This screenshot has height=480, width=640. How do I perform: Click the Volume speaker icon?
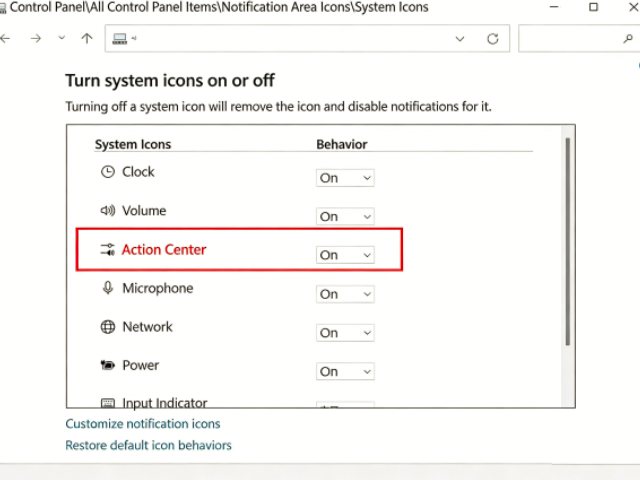tap(108, 211)
